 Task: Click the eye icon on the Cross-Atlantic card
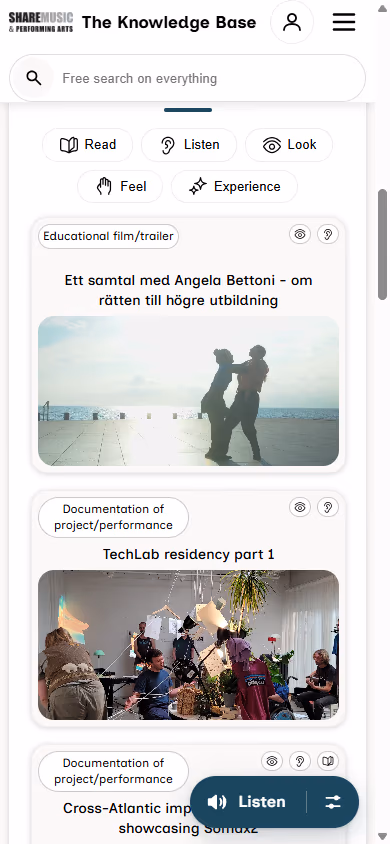pos(272,761)
